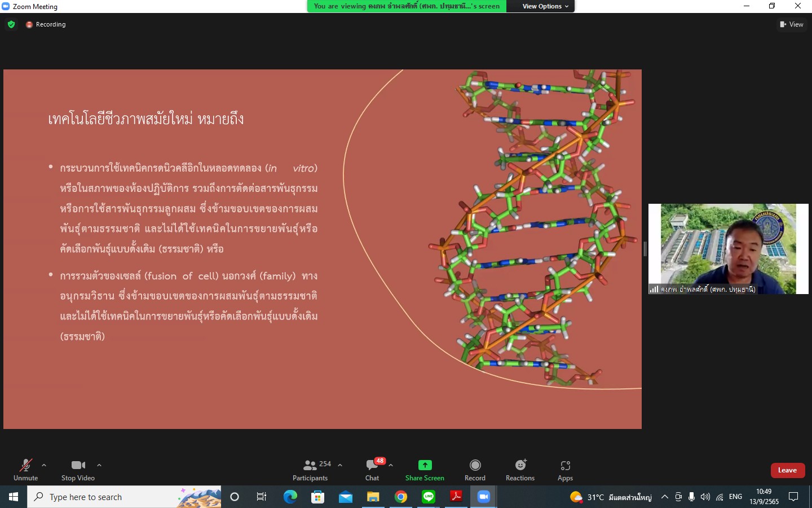This screenshot has width=812, height=508.
Task: Open the Reactions panel
Action: (520, 470)
